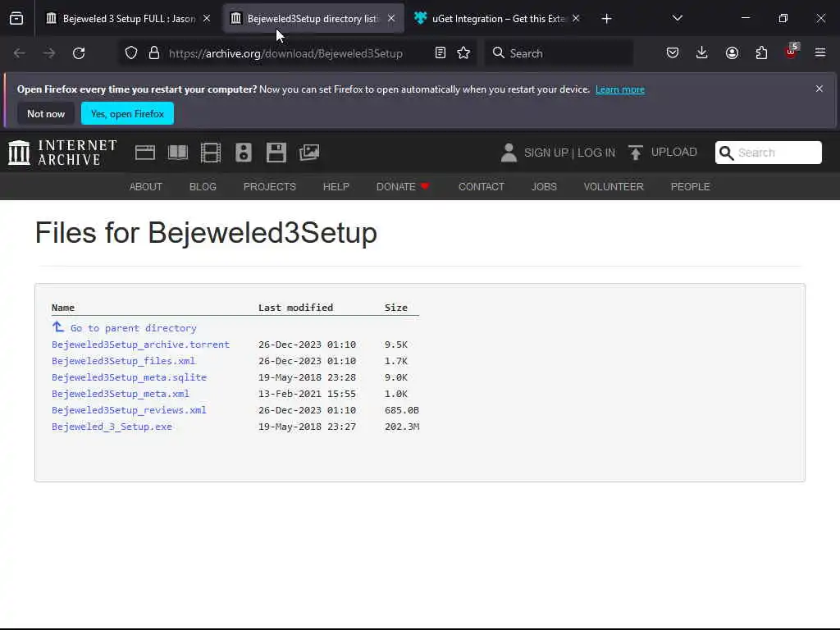The image size is (840, 630).
Task: Click the SIGN UP link
Action: pyautogui.click(x=546, y=153)
